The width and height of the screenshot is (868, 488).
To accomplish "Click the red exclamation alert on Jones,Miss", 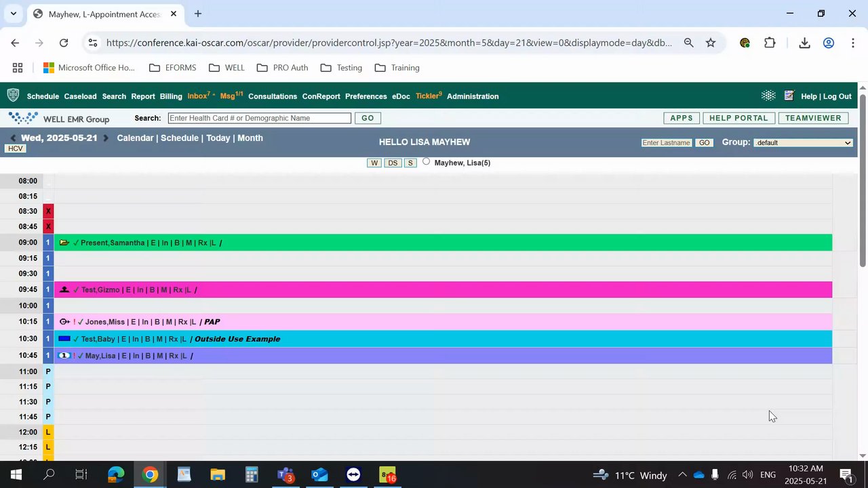I will point(75,322).
